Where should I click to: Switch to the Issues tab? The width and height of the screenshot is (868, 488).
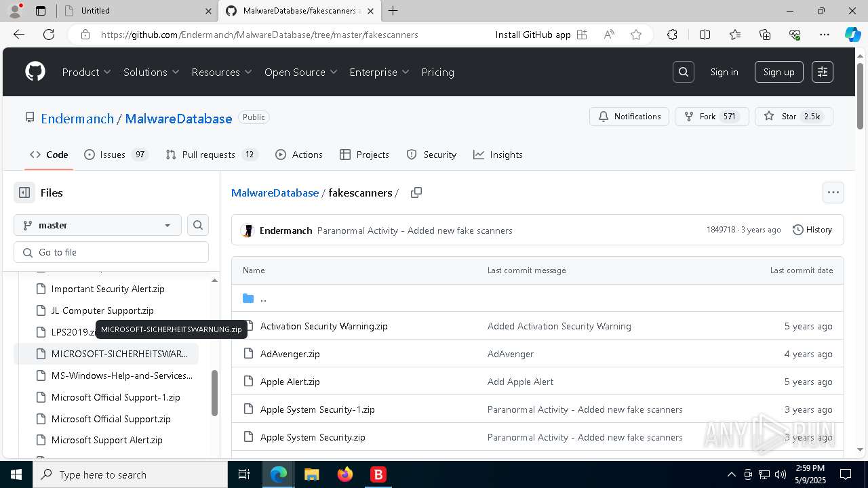pos(115,155)
